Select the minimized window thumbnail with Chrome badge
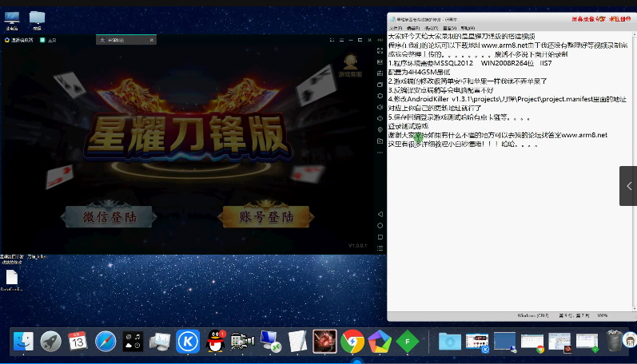Viewport: 637px width, 364px height. tap(532, 342)
